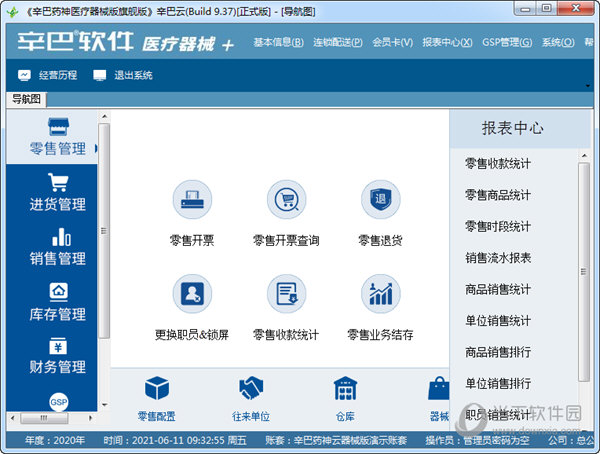Open the 零售配置 box icon
The height and width of the screenshot is (454, 600).
tap(157, 389)
